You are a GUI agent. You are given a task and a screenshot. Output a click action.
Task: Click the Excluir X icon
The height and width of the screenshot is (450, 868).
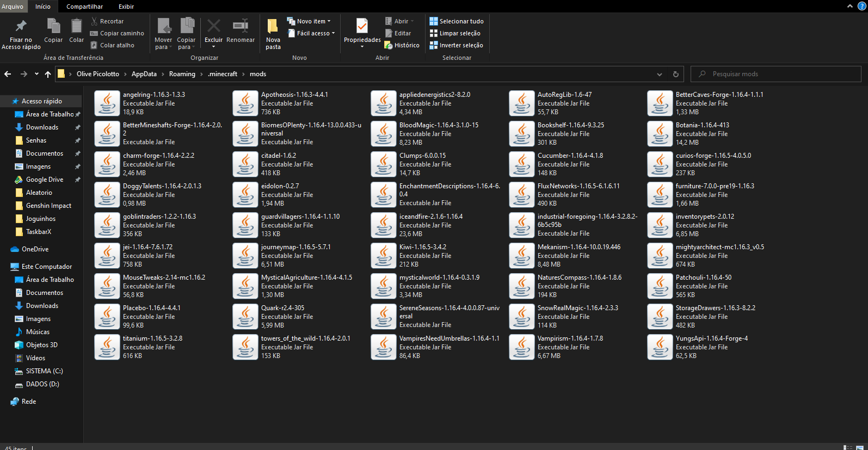(214, 26)
